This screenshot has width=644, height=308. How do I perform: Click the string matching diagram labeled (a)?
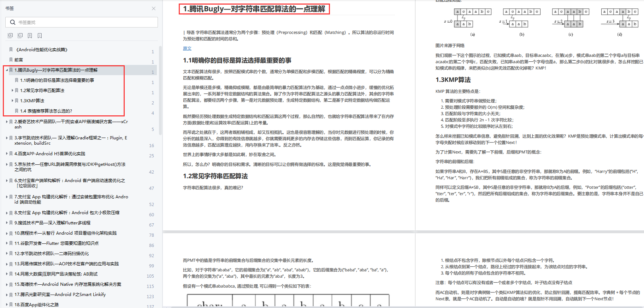point(468,22)
